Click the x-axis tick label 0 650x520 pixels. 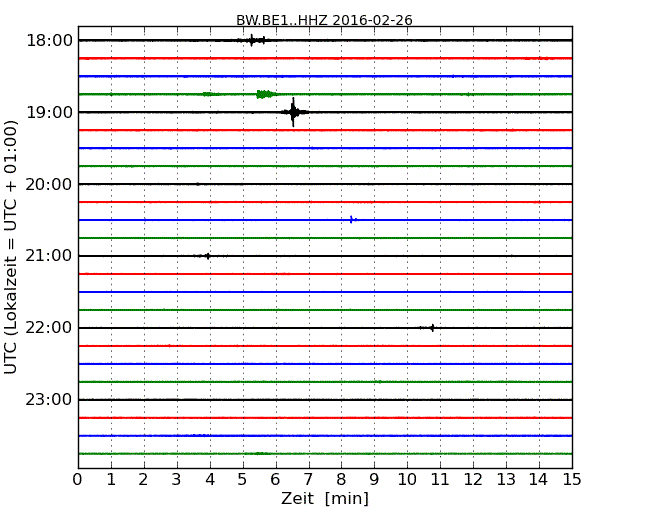coord(78,479)
